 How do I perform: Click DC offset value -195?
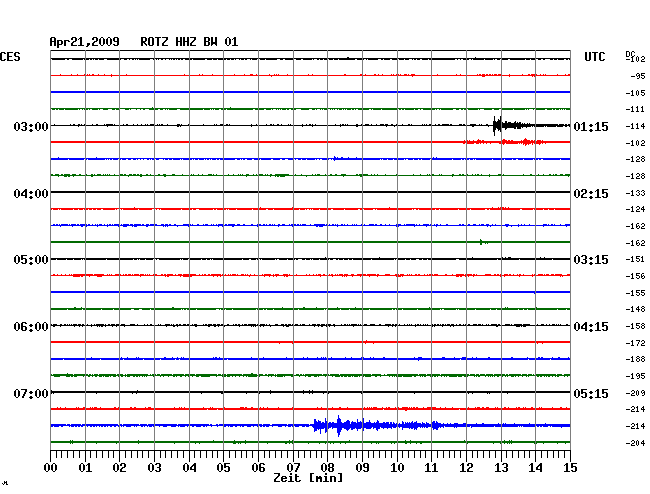635,376
